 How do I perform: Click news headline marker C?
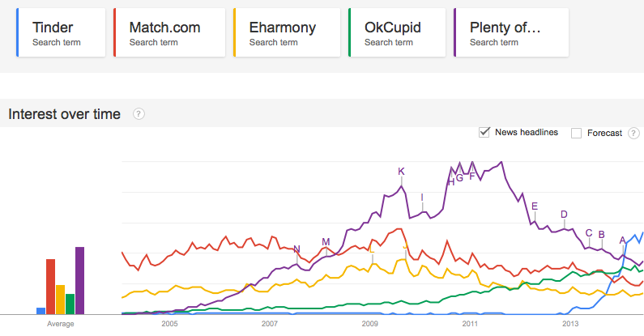click(x=589, y=233)
